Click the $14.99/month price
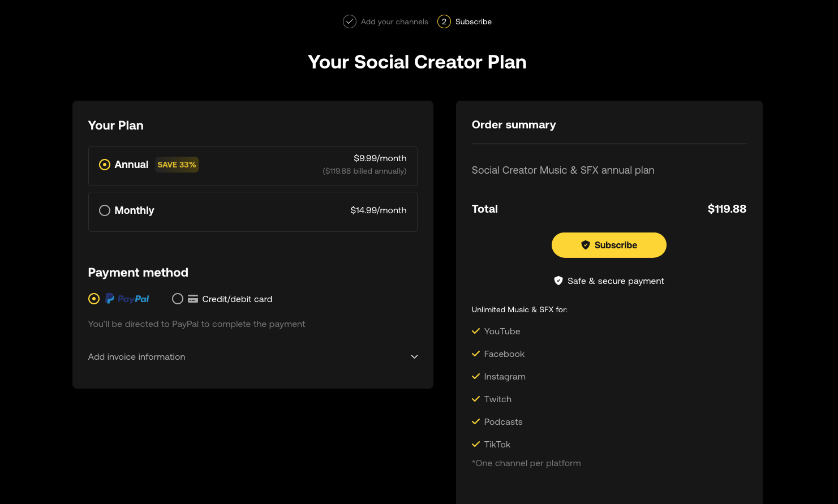The width and height of the screenshot is (838, 504). tap(379, 210)
